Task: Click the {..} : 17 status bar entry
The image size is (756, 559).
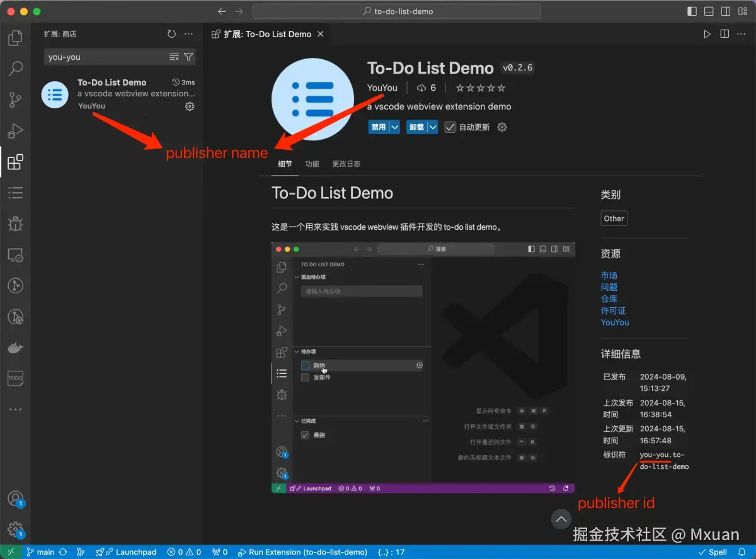Action: click(391, 552)
